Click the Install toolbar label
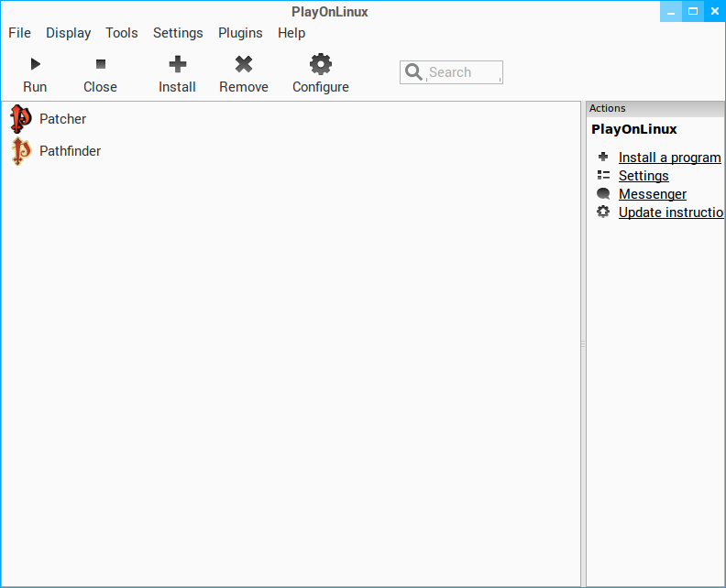Viewport: 726px width, 588px height. point(177,87)
